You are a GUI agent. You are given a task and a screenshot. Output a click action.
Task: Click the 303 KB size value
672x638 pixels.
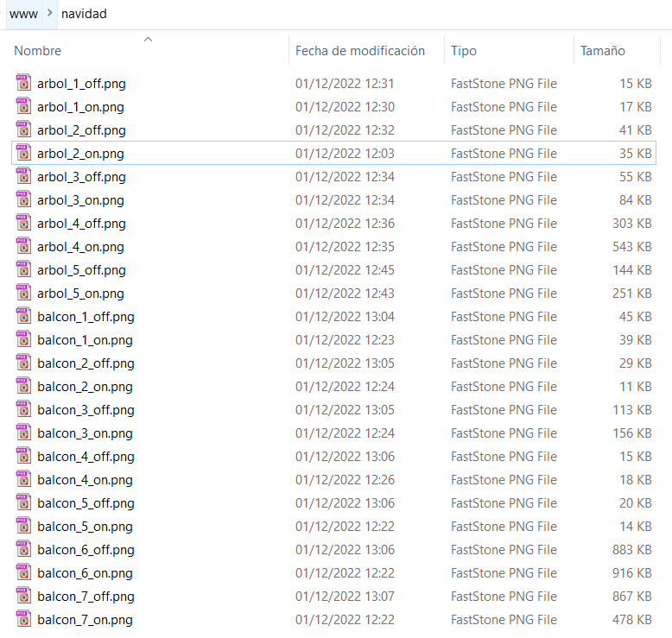point(632,224)
